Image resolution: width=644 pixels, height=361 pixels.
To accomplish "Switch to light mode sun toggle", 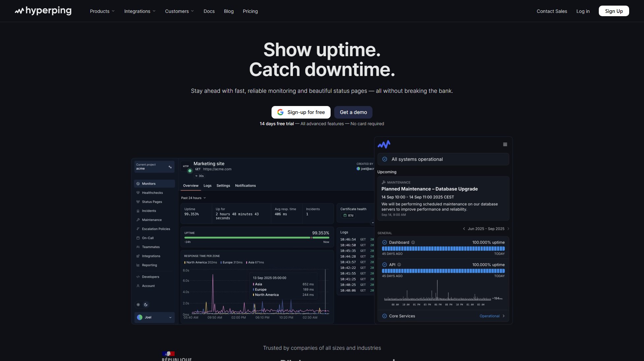I will 138,305.
